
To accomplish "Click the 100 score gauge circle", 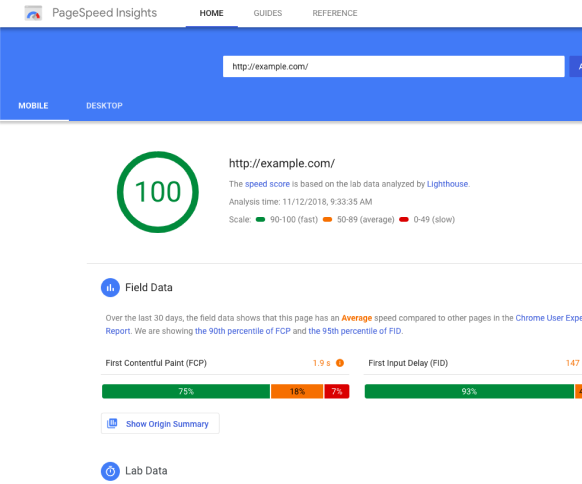I will [158, 192].
